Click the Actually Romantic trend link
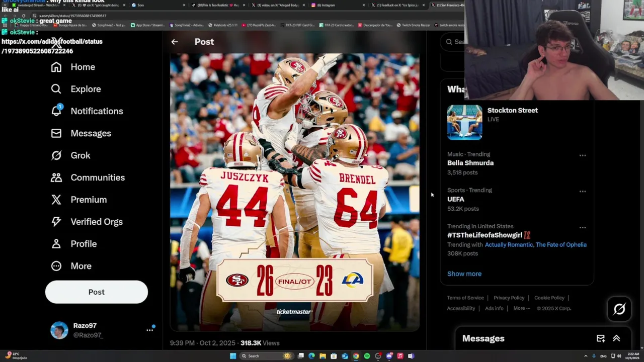Viewport: 644px width, 362px height. 508,245
